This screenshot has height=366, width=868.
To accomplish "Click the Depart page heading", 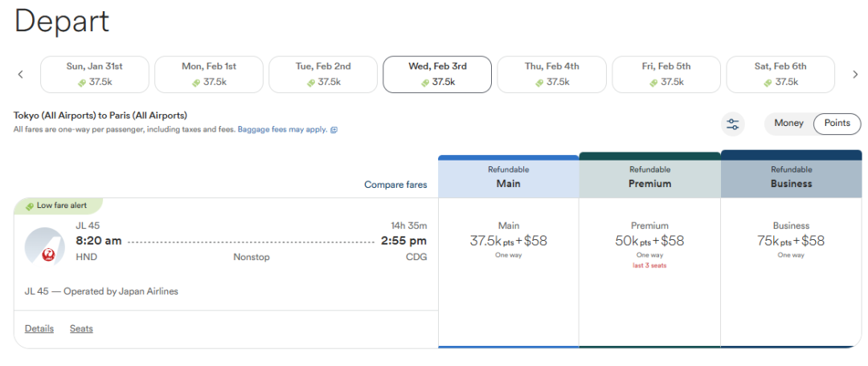I will 61,22.
